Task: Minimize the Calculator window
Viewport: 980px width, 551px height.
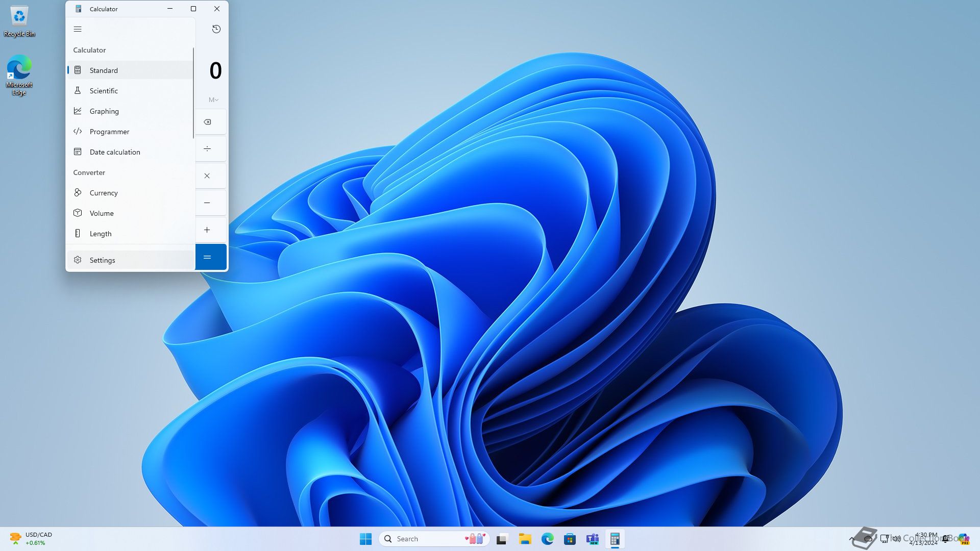Action: 170,9
